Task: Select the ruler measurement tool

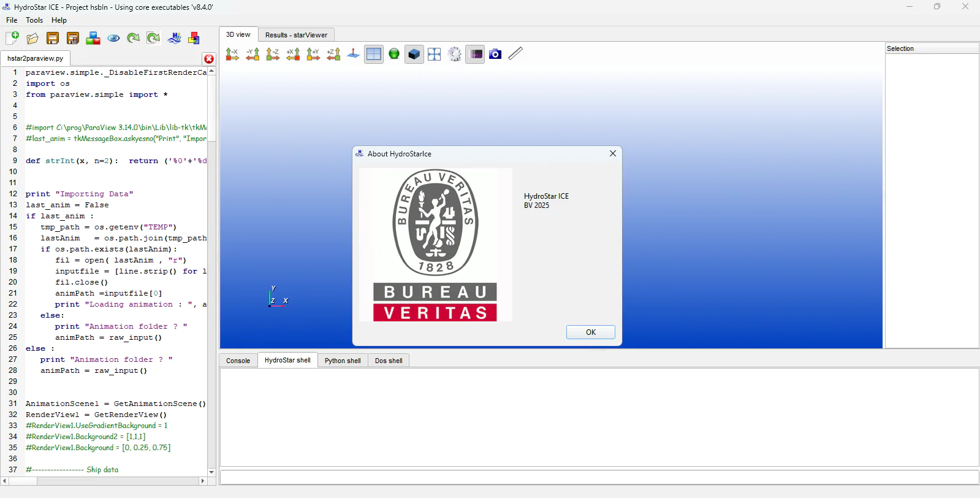Action: pyautogui.click(x=515, y=53)
